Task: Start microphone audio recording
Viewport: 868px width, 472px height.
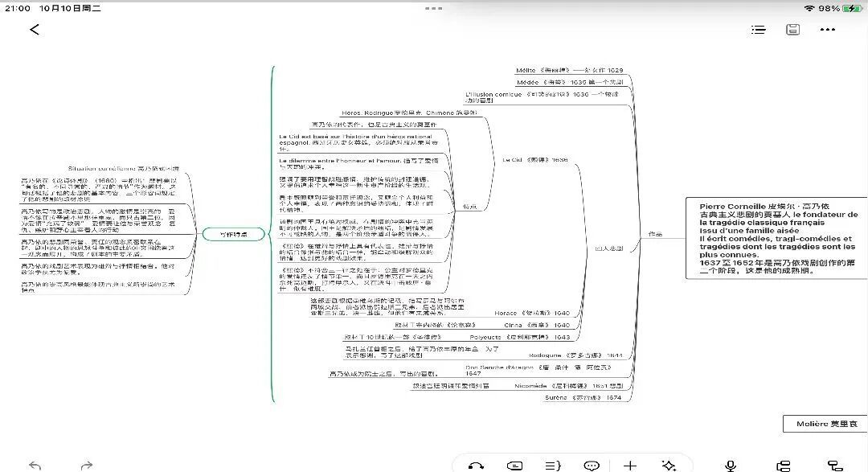Action: 731,465
